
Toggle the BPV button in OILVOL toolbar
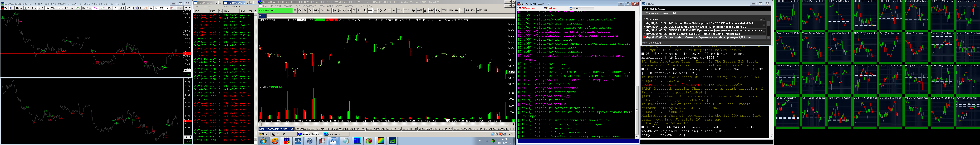click(x=103, y=8)
